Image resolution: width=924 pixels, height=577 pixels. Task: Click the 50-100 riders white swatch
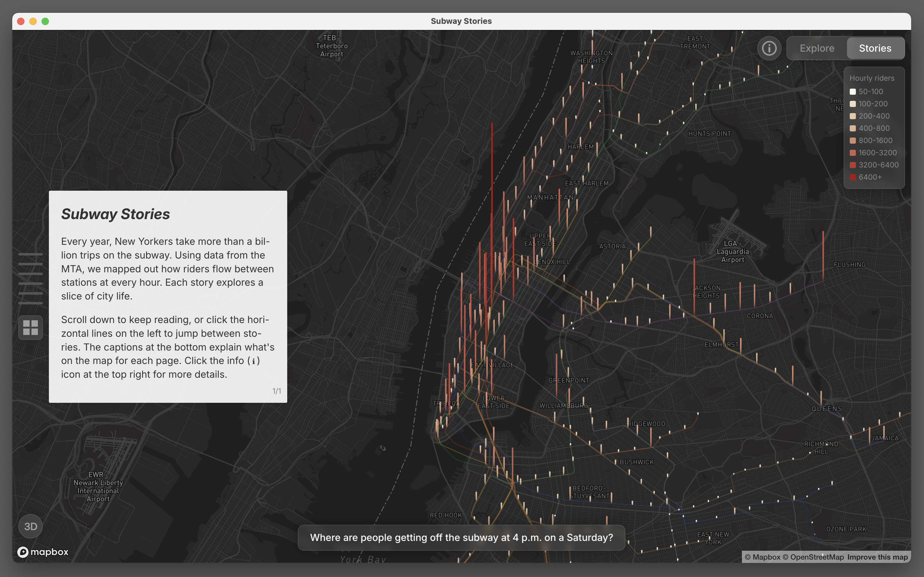pyautogui.click(x=853, y=92)
